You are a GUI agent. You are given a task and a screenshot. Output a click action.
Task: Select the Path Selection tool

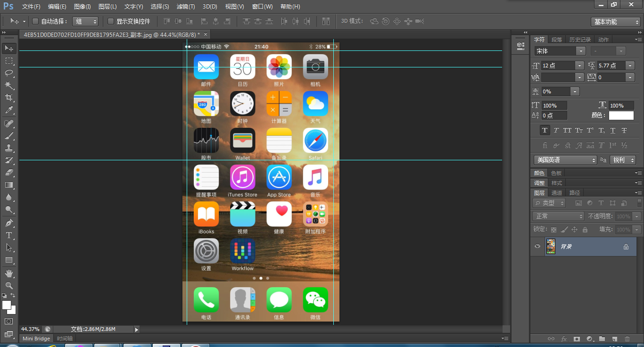tap(9, 248)
